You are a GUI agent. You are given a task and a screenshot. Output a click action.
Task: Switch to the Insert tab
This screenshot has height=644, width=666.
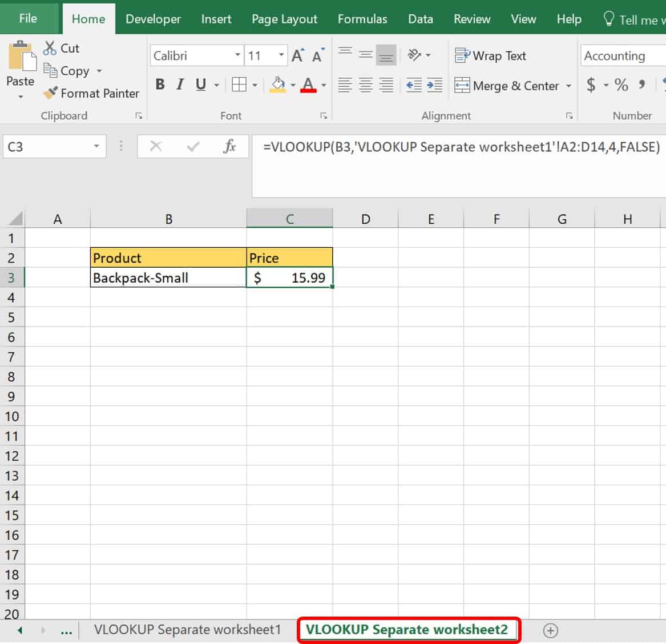216,19
